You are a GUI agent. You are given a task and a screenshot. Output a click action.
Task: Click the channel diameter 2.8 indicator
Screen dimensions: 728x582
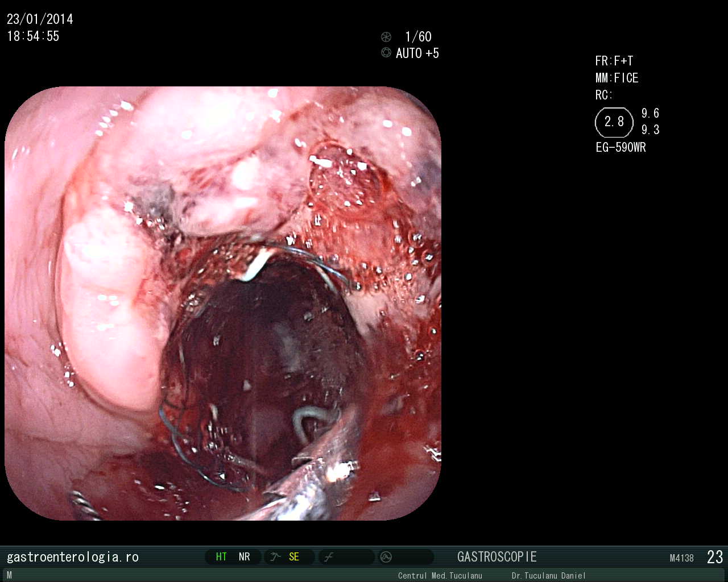[614, 122]
